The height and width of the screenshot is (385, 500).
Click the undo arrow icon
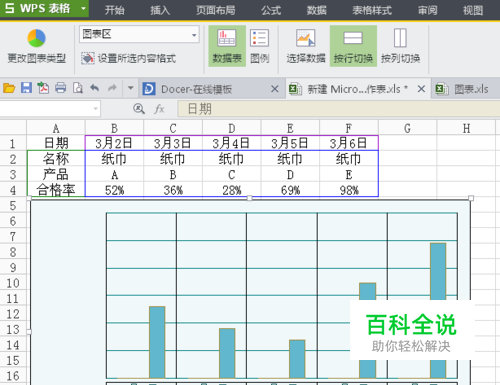[x=95, y=88]
